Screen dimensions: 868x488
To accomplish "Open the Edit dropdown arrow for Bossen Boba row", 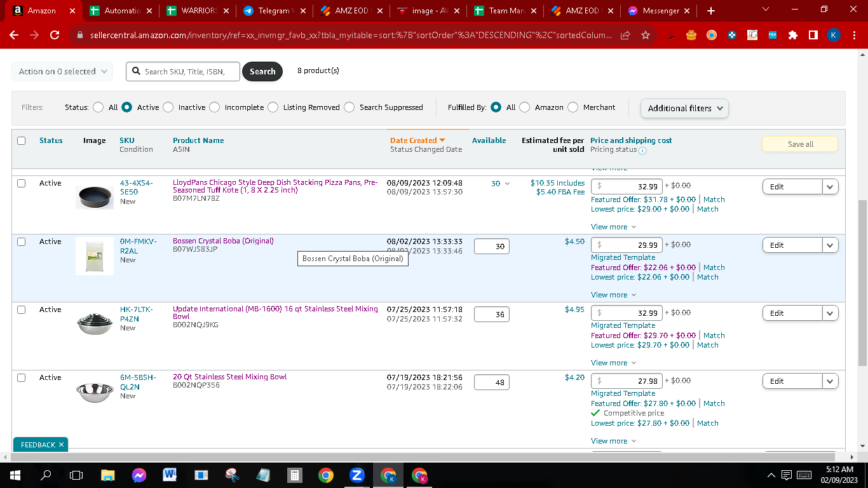I will click(831, 245).
